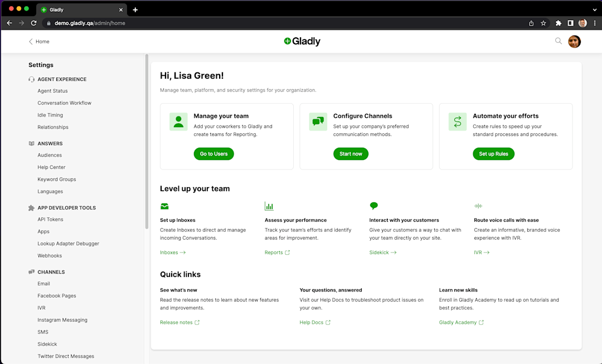The width and height of the screenshot is (602, 364).
Task: Open IVR in sidebar Channels list
Action: pyautogui.click(x=41, y=308)
